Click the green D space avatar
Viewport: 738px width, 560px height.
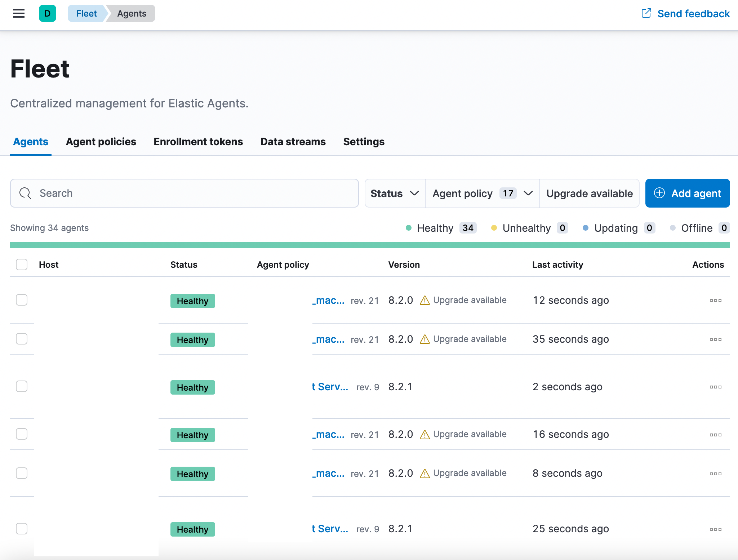point(48,14)
